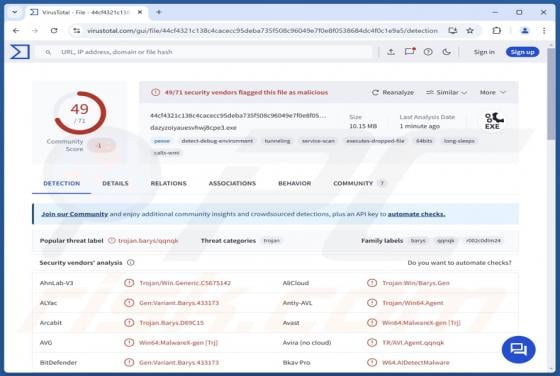Click the trojan.barys/qqnqk threat label
Viewport: 560px width, 376px height.
click(148, 241)
